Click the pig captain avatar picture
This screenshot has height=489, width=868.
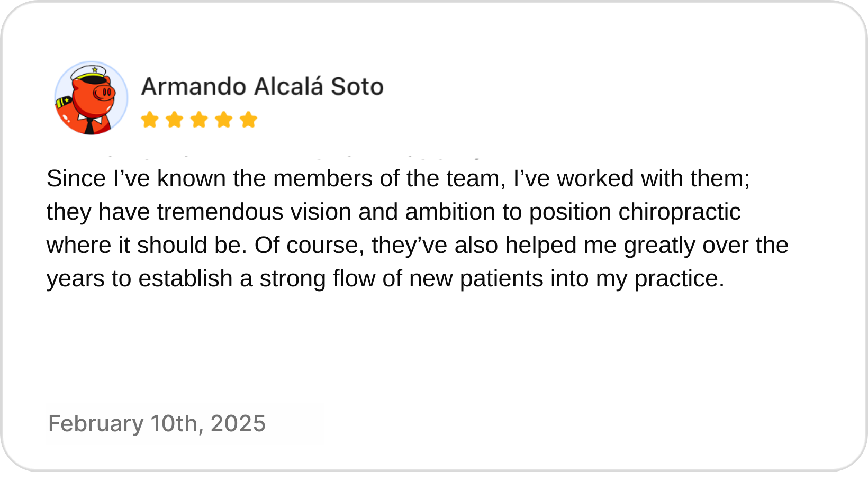[91, 98]
